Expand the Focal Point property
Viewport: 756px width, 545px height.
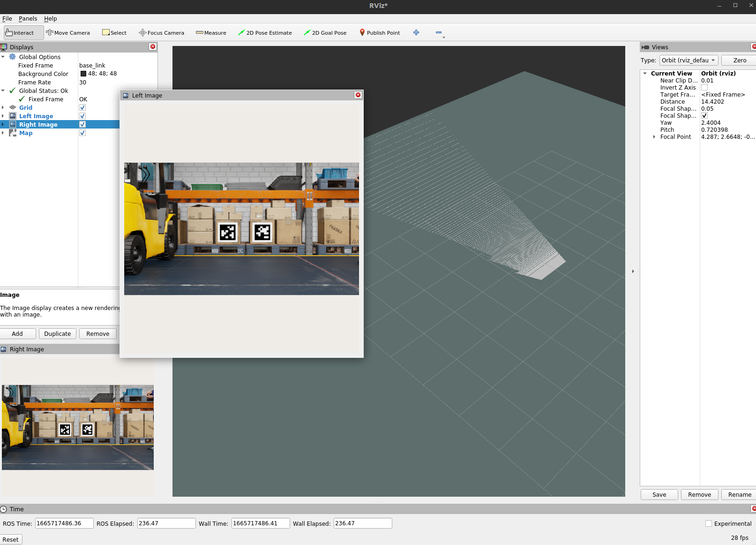click(654, 136)
